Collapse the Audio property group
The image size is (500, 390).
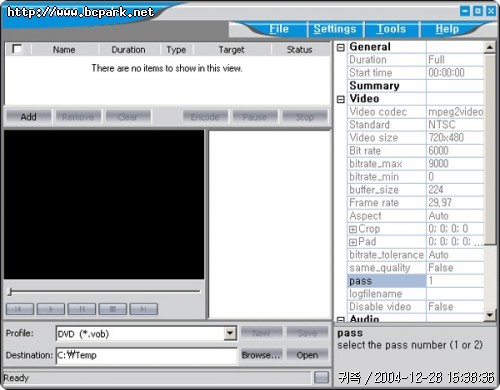tap(340, 319)
